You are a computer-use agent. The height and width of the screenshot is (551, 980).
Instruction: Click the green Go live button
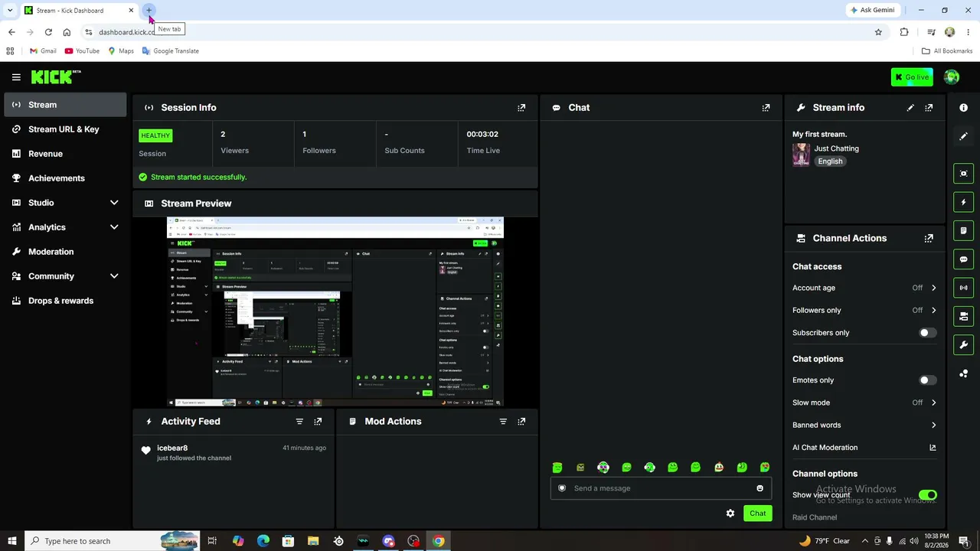tap(912, 77)
